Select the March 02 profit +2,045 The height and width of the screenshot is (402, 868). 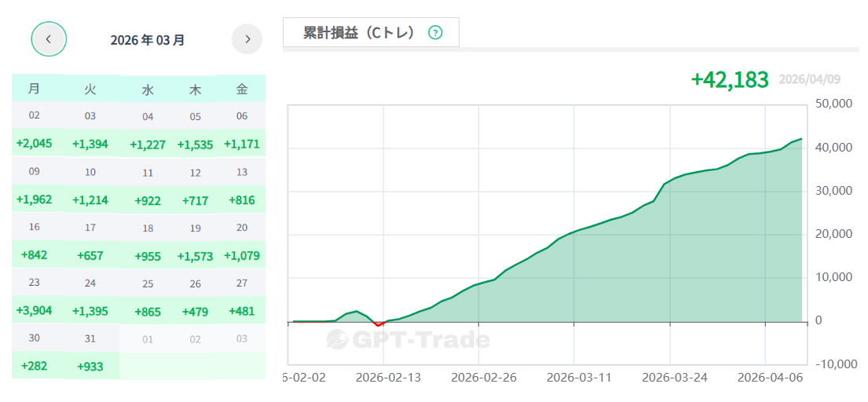[34, 144]
